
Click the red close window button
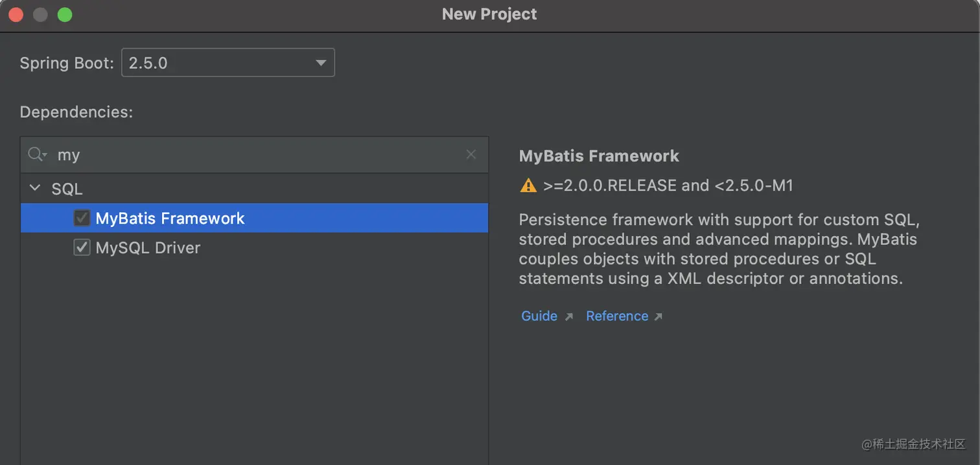tap(16, 14)
